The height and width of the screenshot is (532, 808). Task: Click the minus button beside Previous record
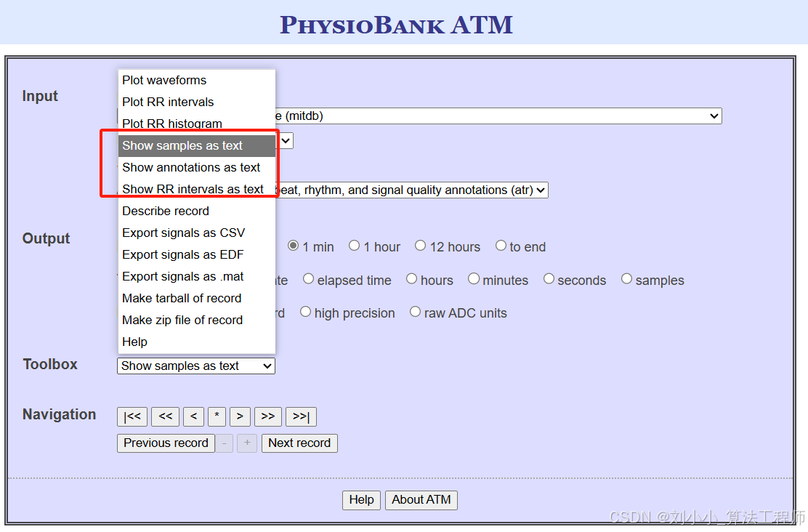[224, 443]
